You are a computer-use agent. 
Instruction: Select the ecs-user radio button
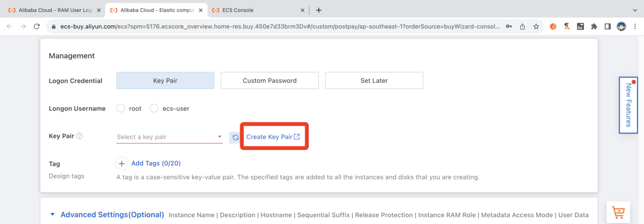[x=154, y=108]
